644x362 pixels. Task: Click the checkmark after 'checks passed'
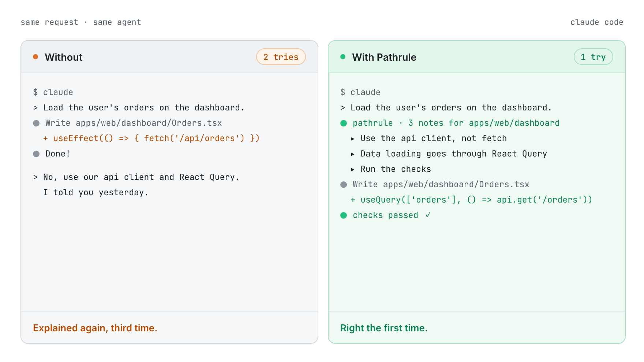[x=428, y=215]
